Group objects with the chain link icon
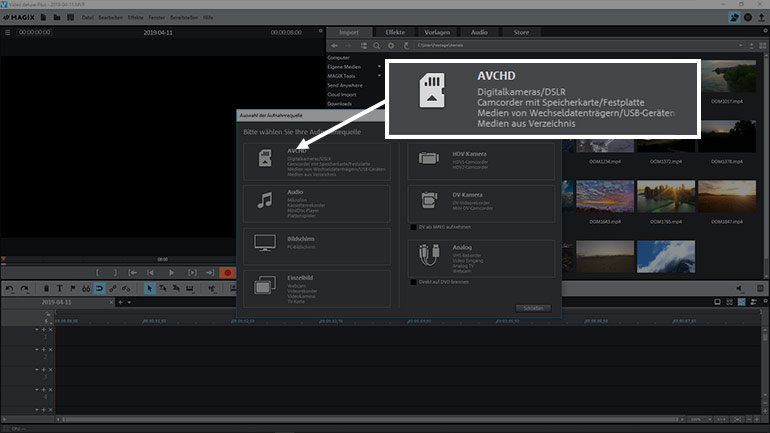The height and width of the screenshot is (433, 770). pos(112,289)
